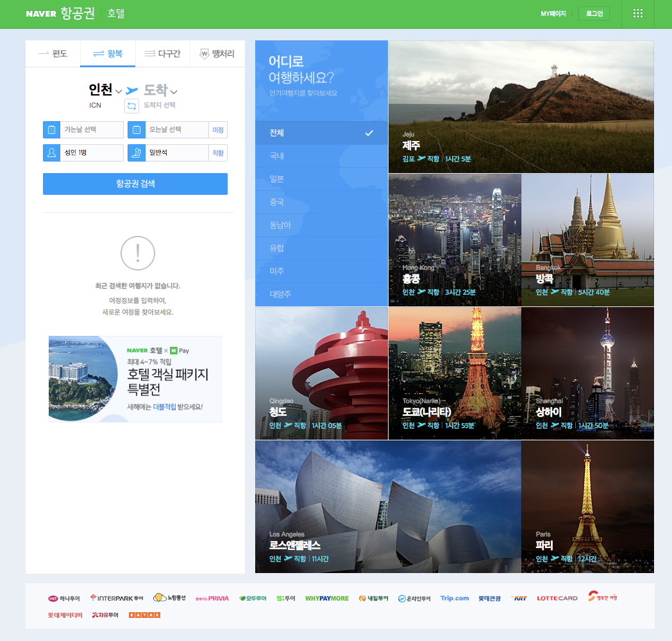Select the 전체 all destinations filter
This screenshot has height=641, width=672.
321,133
